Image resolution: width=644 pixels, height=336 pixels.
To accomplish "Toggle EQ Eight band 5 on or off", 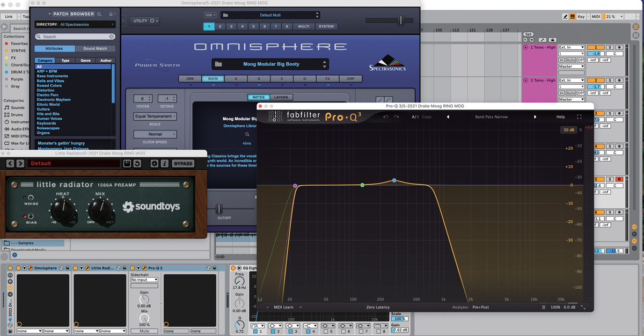I will click(325, 332).
